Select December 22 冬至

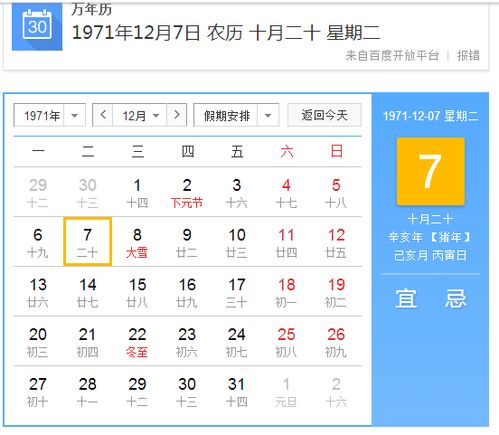point(137,342)
